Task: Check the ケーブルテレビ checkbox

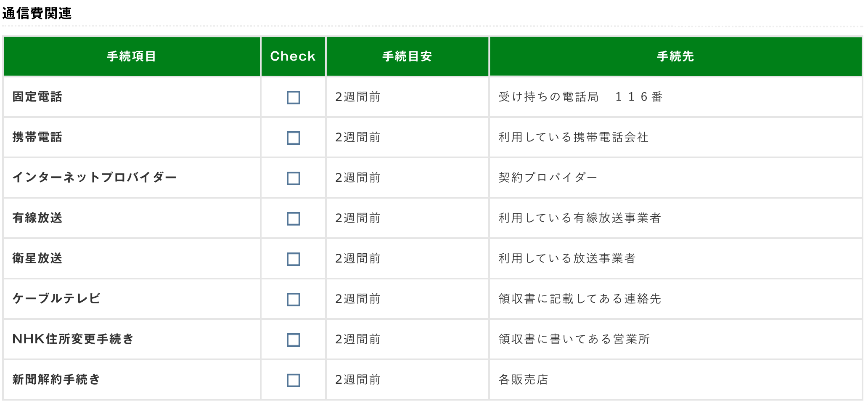Action: pos(293,300)
